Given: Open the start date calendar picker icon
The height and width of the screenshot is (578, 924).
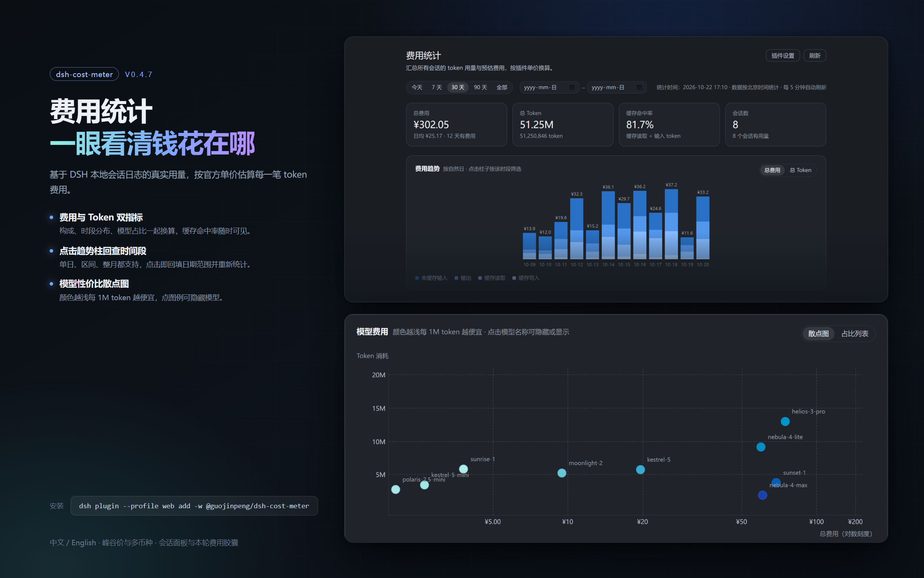Looking at the screenshot, I should click(572, 87).
